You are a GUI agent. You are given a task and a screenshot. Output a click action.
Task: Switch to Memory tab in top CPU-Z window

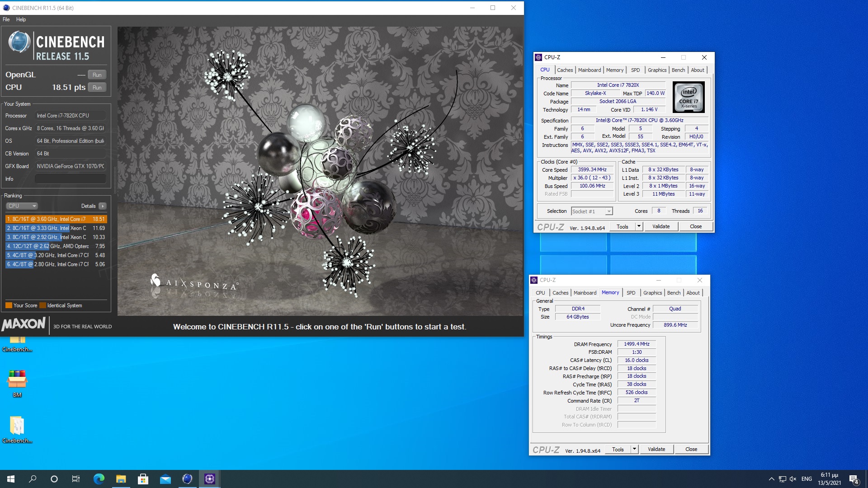[x=615, y=70]
